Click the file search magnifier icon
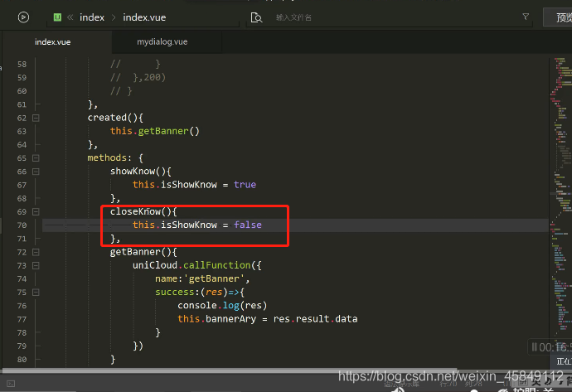This screenshot has width=572, height=392. point(256,17)
